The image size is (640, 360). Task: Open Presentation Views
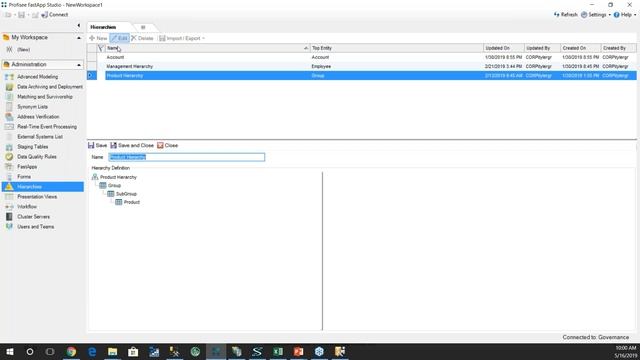[37, 197]
